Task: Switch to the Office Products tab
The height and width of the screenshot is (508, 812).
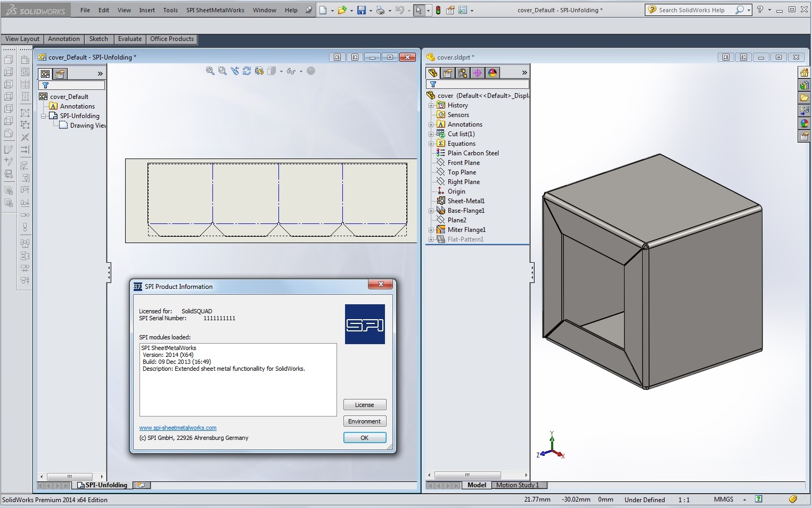Action: tap(172, 39)
